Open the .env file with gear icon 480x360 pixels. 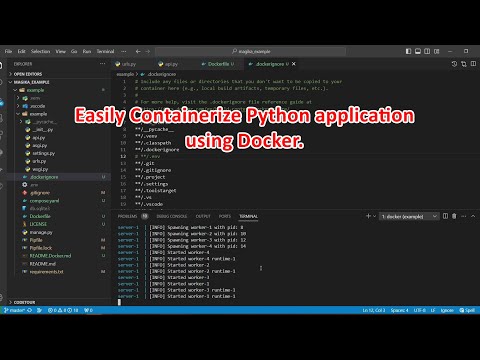pyautogui.click(x=34, y=185)
